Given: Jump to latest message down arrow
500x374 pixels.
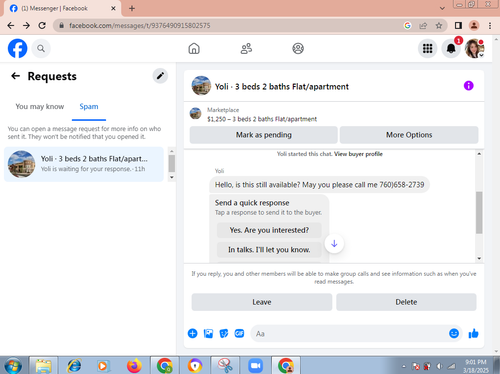Looking at the screenshot, I should [334, 244].
